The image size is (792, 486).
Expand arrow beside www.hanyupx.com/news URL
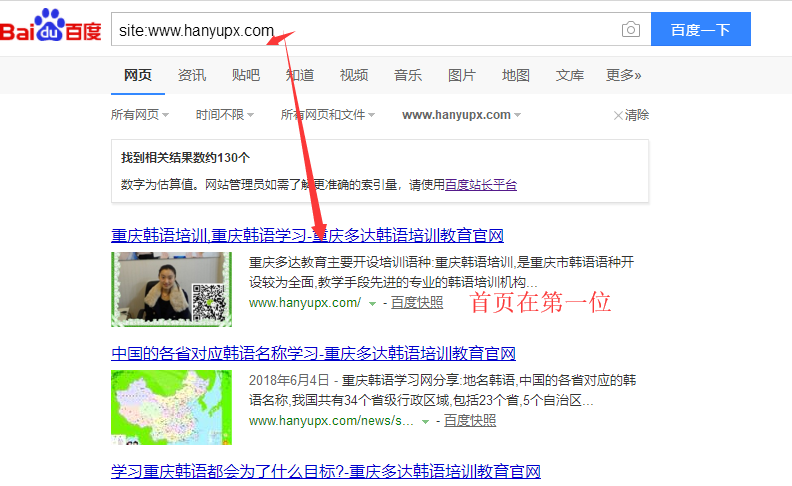425,422
